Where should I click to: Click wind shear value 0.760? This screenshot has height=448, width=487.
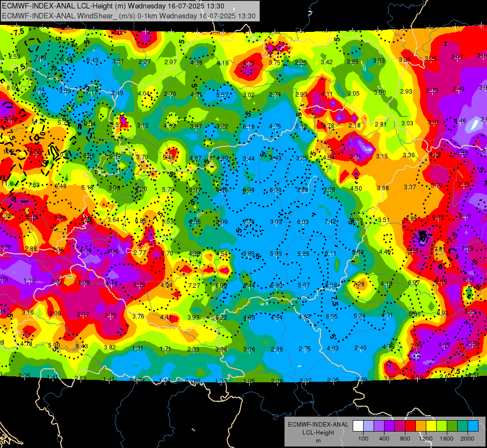point(193,381)
